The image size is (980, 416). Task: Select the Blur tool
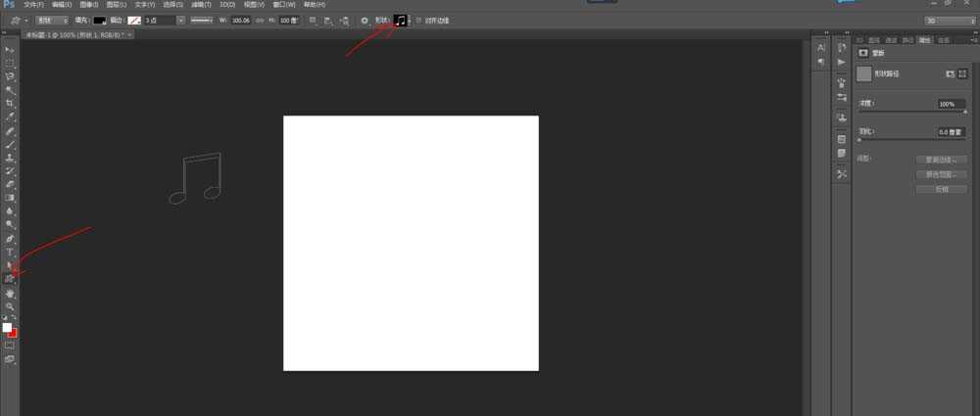pos(10,211)
